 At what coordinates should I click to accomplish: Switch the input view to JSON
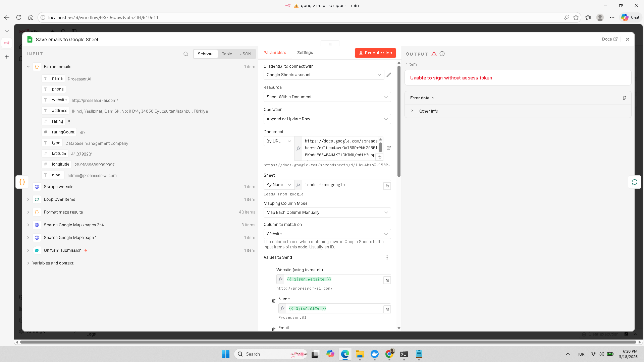pyautogui.click(x=246, y=54)
